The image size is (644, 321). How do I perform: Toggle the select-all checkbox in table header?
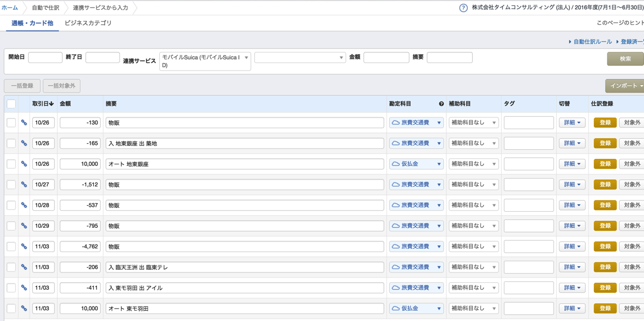point(11,104)
